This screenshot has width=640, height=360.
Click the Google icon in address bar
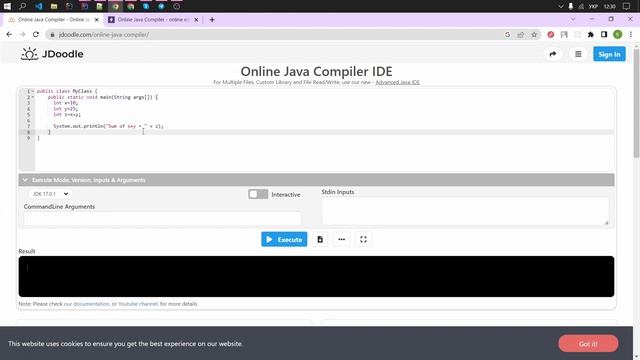tap(507, 35)
